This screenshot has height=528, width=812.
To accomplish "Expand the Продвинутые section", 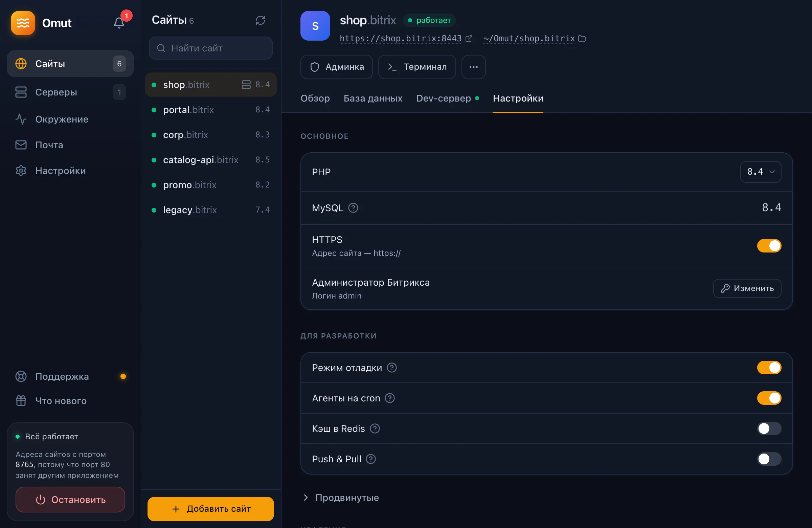I will pyautogui.click(x=340, y=497).
